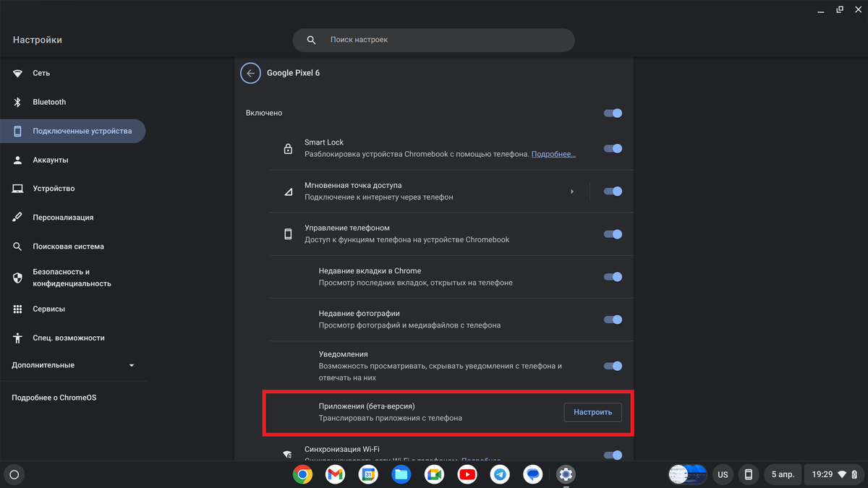
Task: Click the instant hotspot signal icon
Action: coord(288,192)
